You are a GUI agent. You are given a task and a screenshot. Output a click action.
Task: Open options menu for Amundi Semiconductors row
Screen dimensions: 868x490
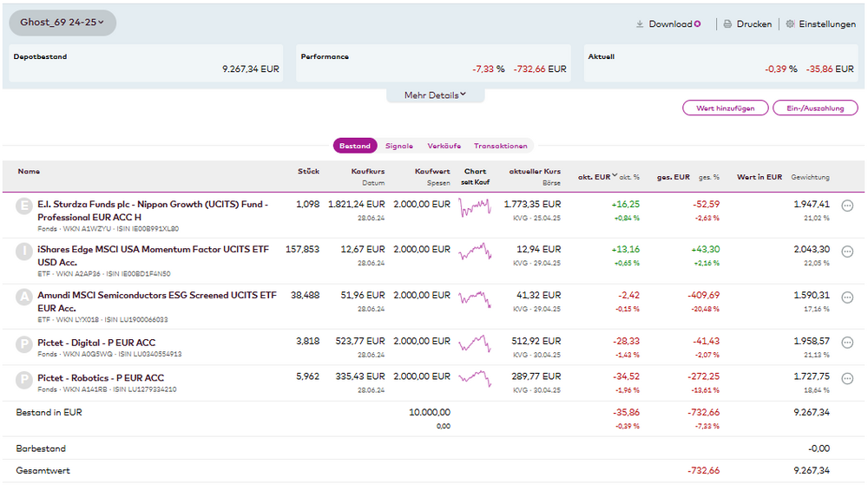[x=847, y=297]
